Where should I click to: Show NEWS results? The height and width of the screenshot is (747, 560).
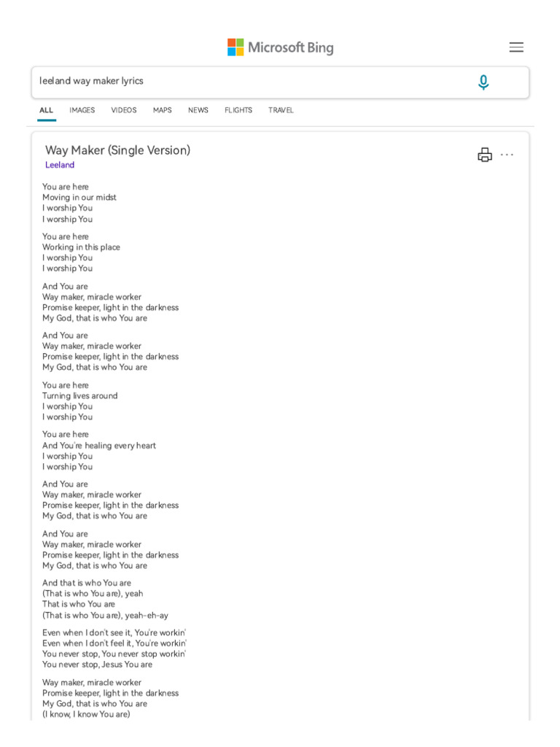[198, 110]
